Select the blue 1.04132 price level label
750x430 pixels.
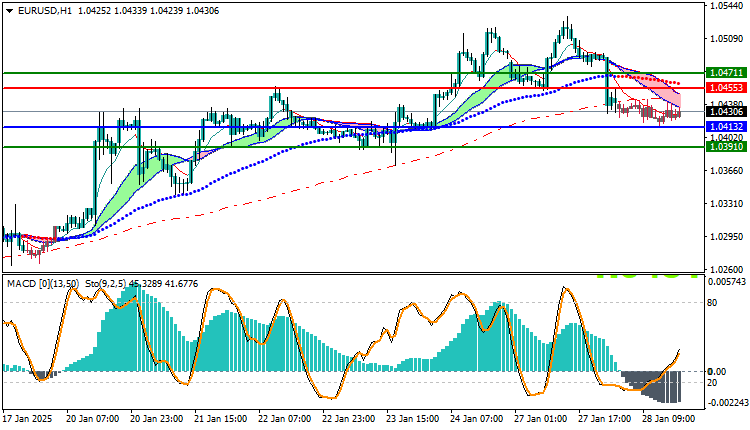click(x=727, y=127)
